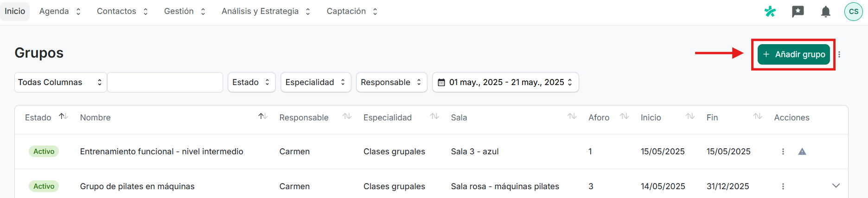
Task: Open the notifications bell icon
Action: [x=826, y=12]
